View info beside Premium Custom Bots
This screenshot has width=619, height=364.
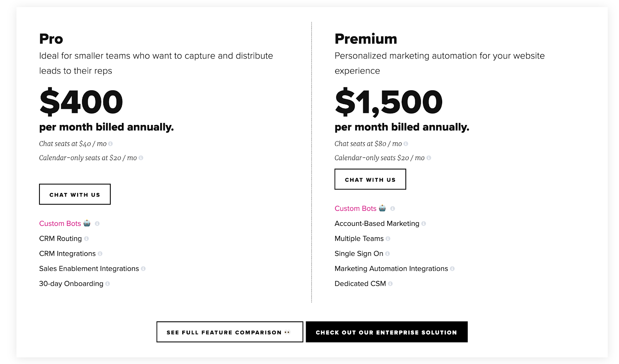coord(393,208)
